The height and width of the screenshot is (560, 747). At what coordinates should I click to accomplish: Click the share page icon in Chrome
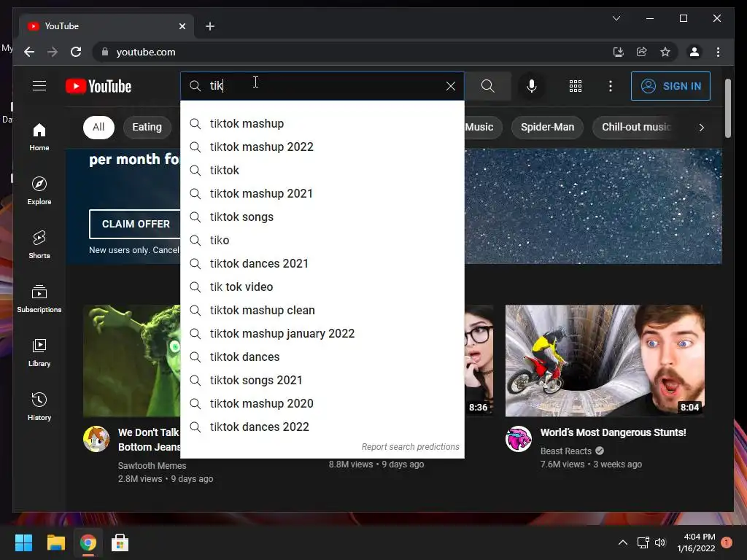pos(642,52)
